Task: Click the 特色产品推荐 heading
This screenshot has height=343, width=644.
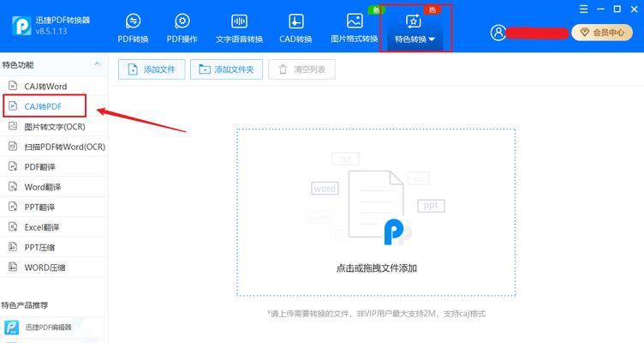Action: coord(24,305)
